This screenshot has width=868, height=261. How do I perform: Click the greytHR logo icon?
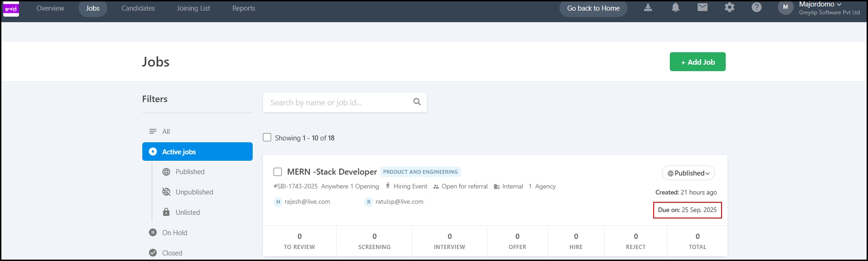[11, 8]
